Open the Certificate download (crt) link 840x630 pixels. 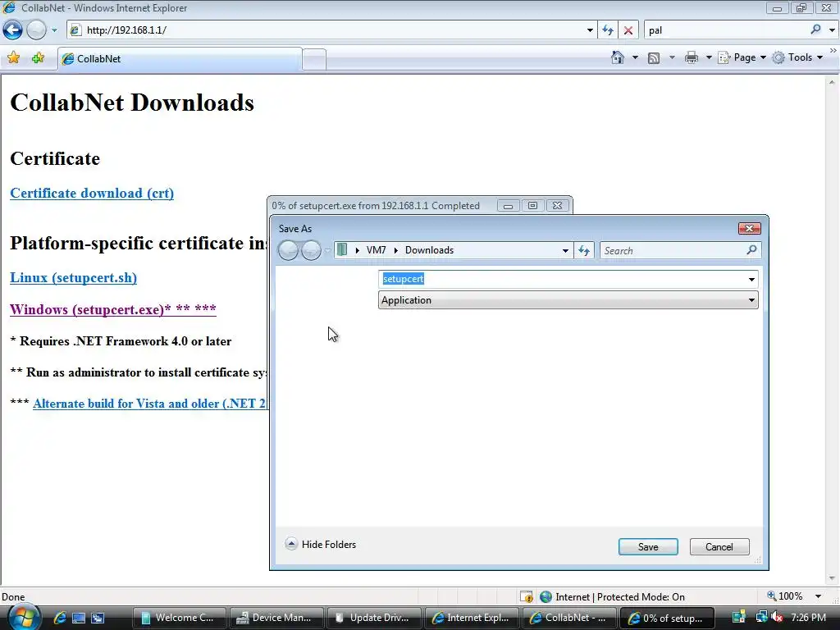click(x=92, y=193)
